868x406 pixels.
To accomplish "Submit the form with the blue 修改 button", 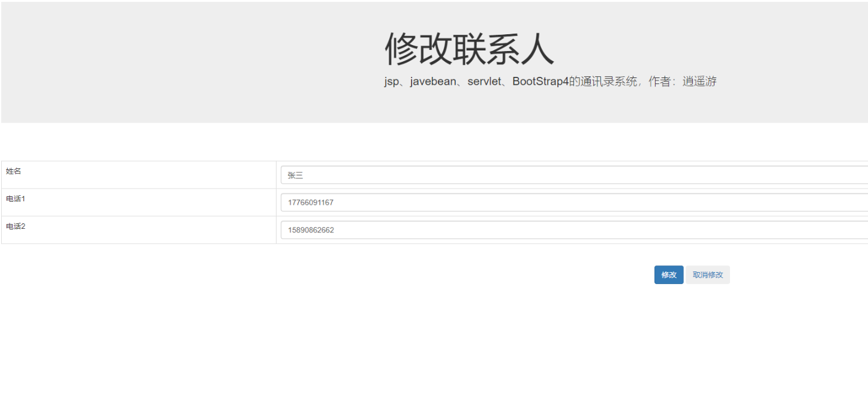I will click(x=669, y=274).
